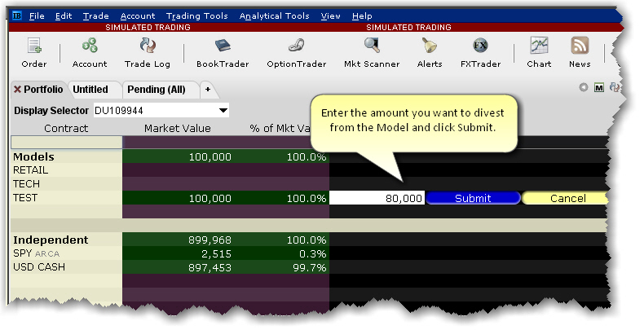Click the News feed icon

pyautogui.click(x=580, y=52)
